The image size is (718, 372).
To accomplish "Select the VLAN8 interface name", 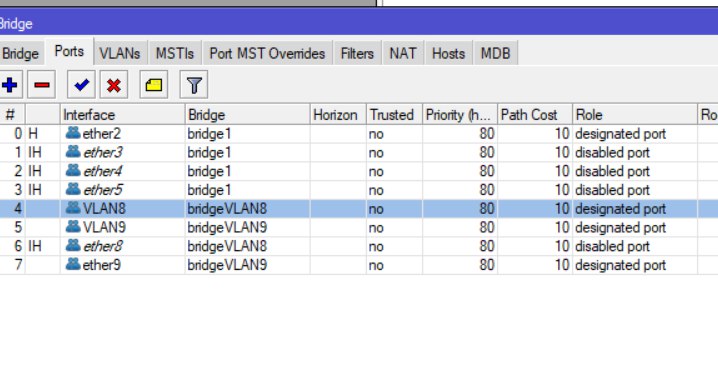I will tap(104, 209).
